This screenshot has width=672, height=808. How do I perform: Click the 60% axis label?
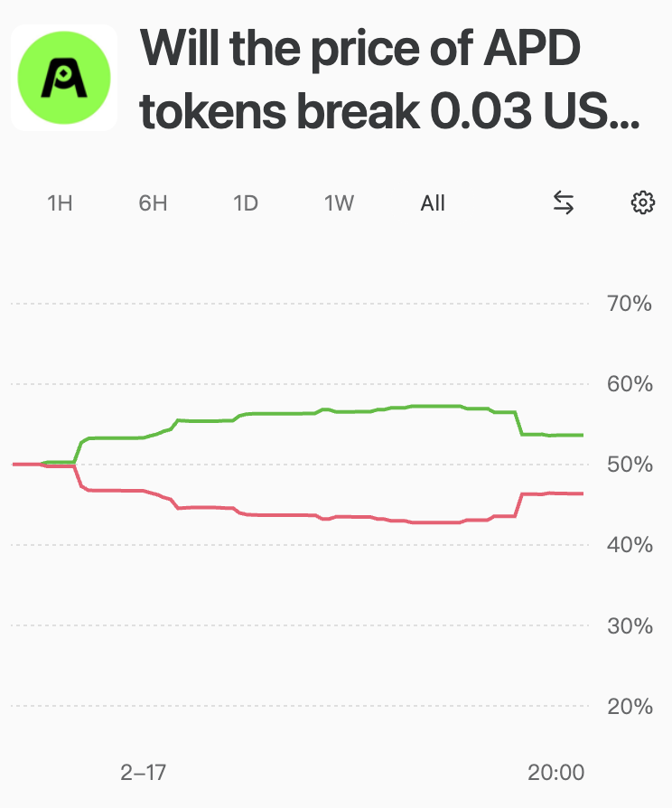630,384
